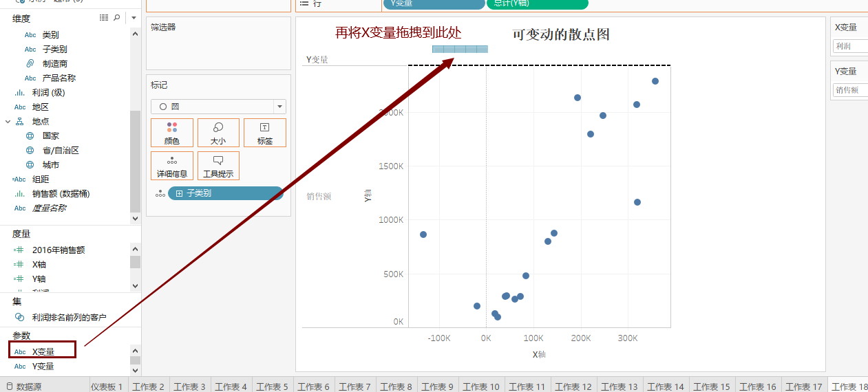Select the 度量名称 field
Screen dimensions: 868x392
pos(49,208)
